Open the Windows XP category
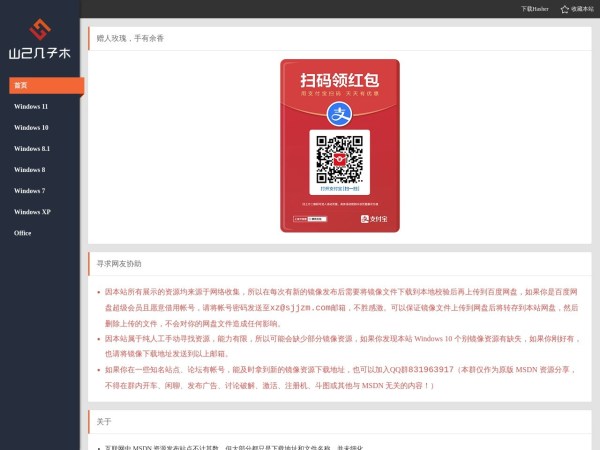Image resolution: width=600 pixels, height=450 pixels. point(32,211)
